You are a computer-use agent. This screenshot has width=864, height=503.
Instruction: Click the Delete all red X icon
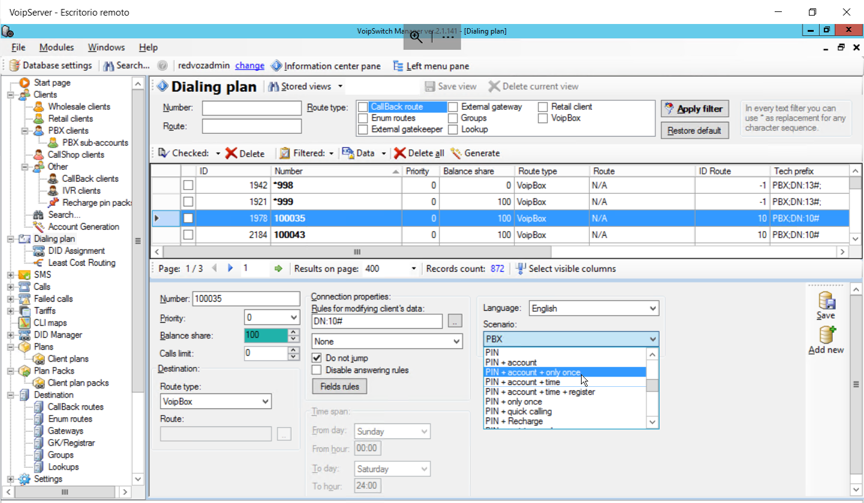click(400, 153)
